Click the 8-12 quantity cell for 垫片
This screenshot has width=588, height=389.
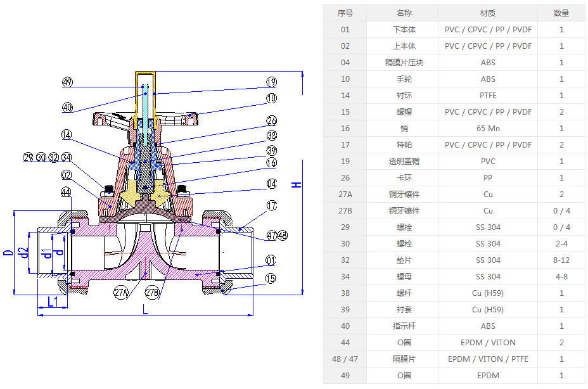(561, 260)
